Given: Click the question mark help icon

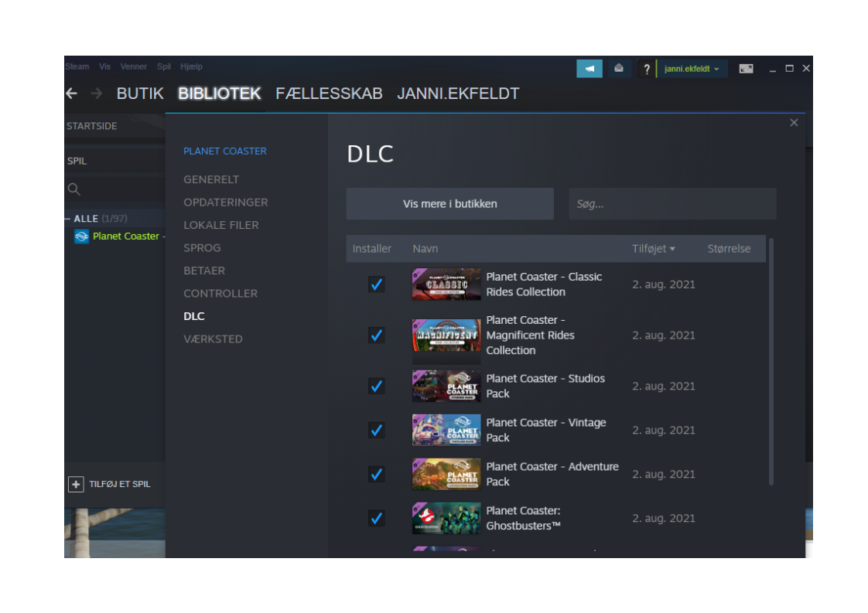Looking at the screenshot, I should tap(646, 69).
